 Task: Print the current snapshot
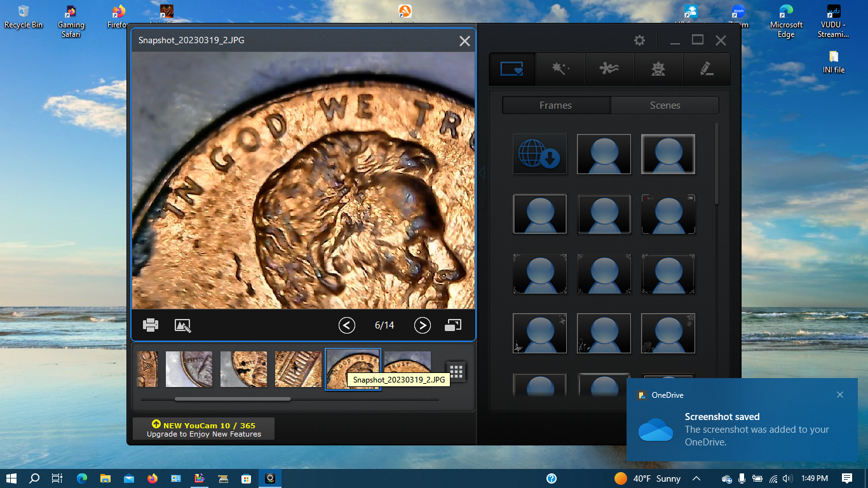pos(151,325)
